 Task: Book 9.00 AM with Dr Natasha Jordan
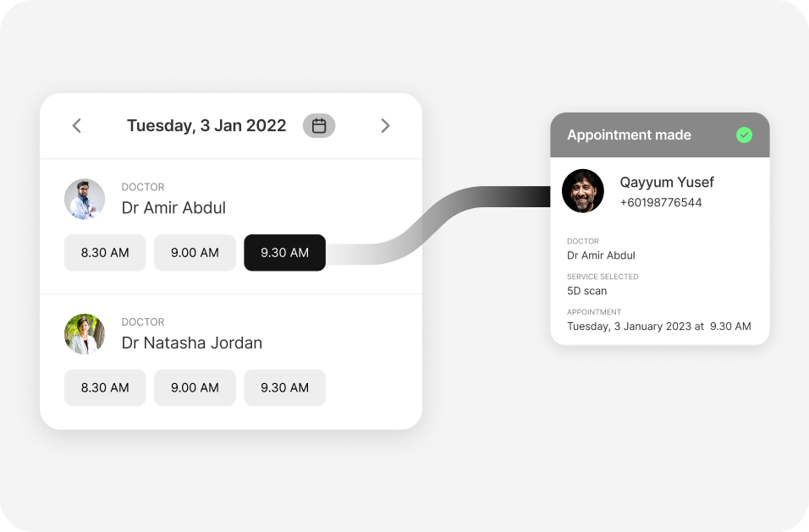195,387
